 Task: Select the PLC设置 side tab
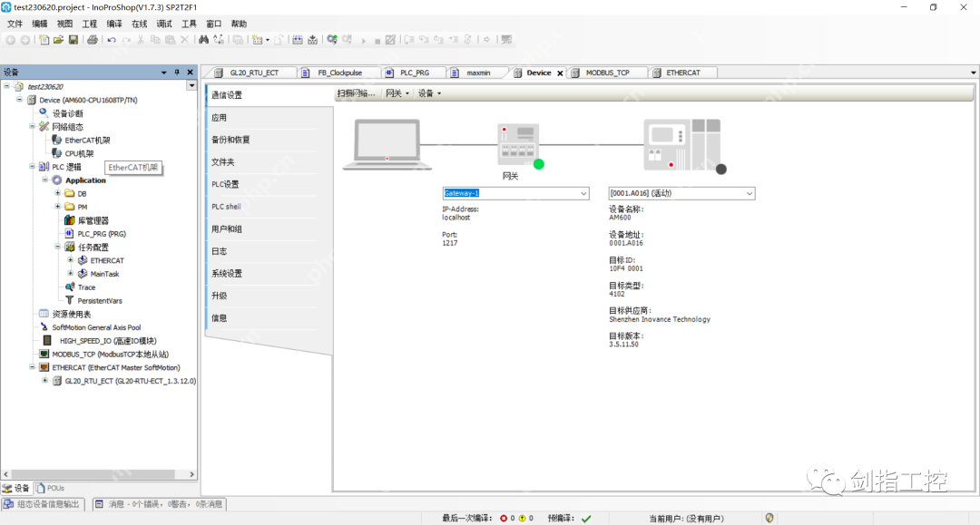click(225, 184)
